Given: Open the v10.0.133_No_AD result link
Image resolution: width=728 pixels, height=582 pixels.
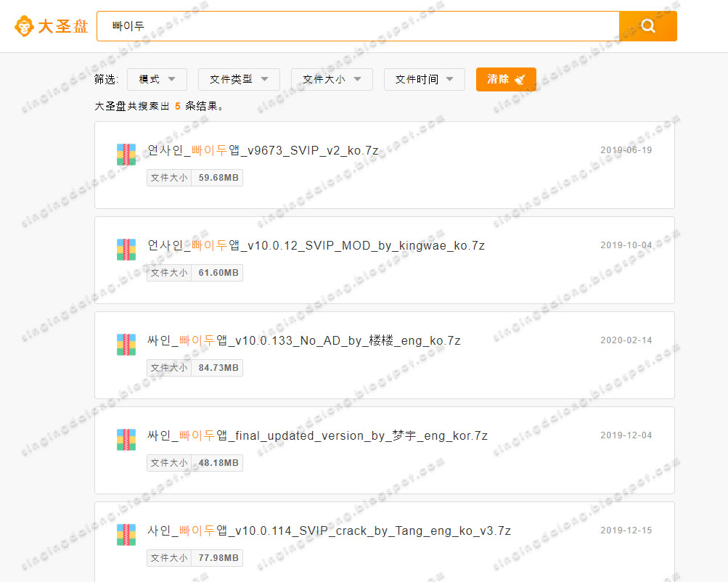Looking at the screenshot, I should pos(303,340).
